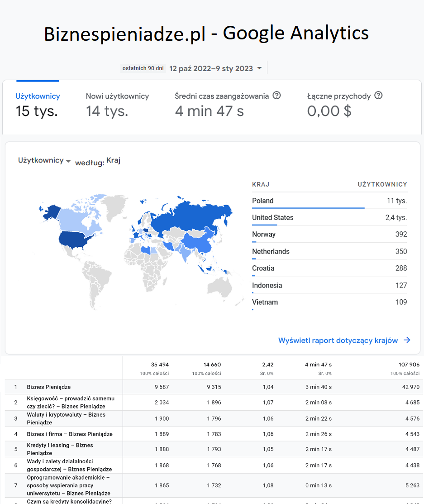The image size is (424, 504).
Task: Select the Średni czas zaangażowania tab
Action: (x=228, y=106)
